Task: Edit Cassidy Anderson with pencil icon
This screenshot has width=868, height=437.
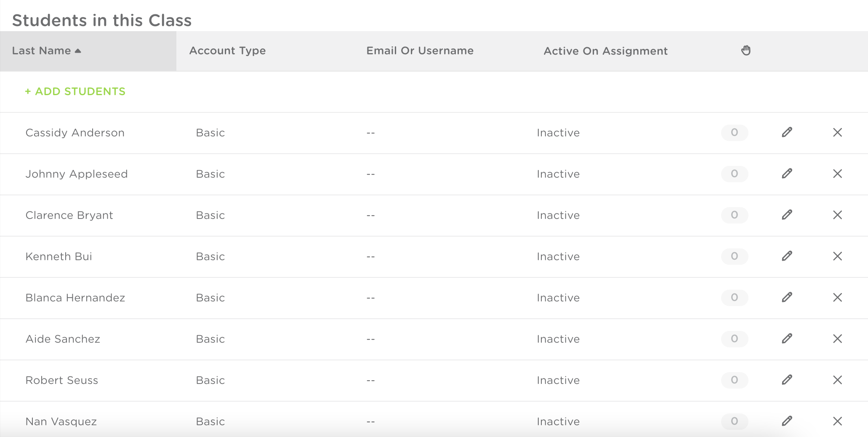Action: (787, 133)
